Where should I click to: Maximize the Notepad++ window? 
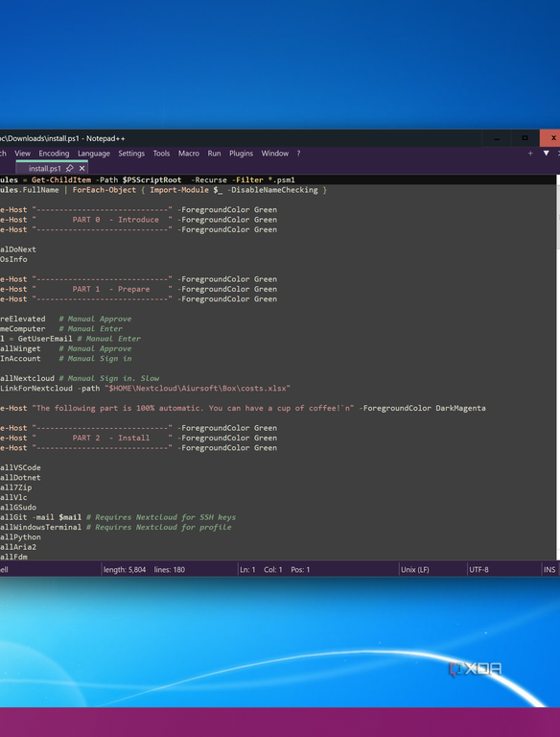coord(525,138)
